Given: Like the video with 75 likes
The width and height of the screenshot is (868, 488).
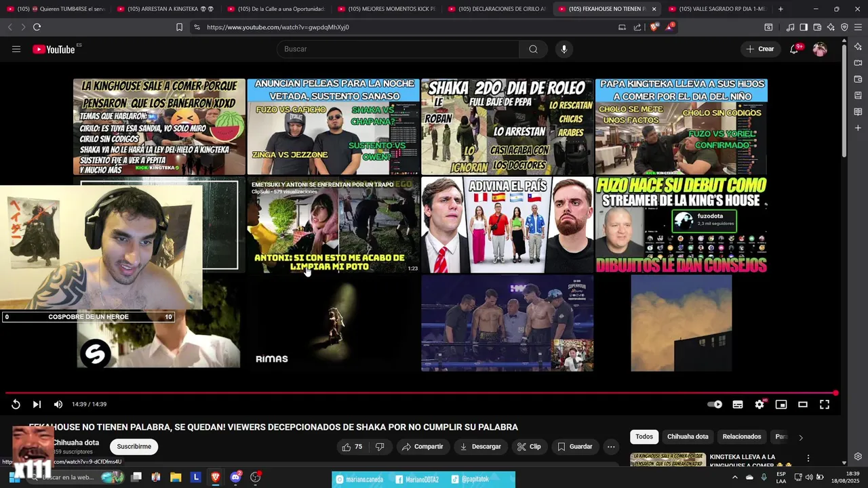Looking at the screenshot, I should (353, 447).
